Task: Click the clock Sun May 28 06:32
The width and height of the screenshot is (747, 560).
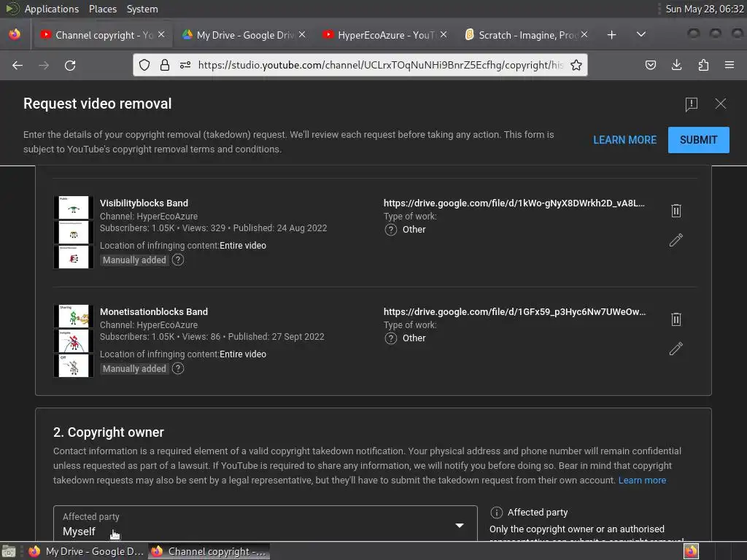Action: coord(705,9)
